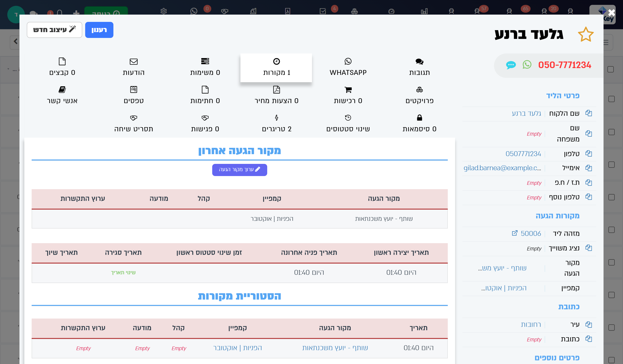The height and width of the screenshot is (364, 623).
Task: Click the notifications bell icon
Action: coord(60,12)
